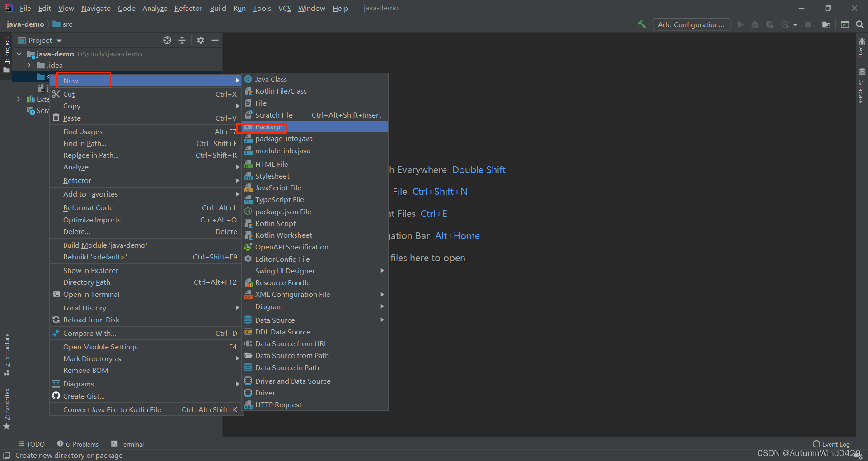The width and height of the screenshot is (868, 461).
Task: Choose Kotlin Worksheet option
Action: [x=315, y=235]
